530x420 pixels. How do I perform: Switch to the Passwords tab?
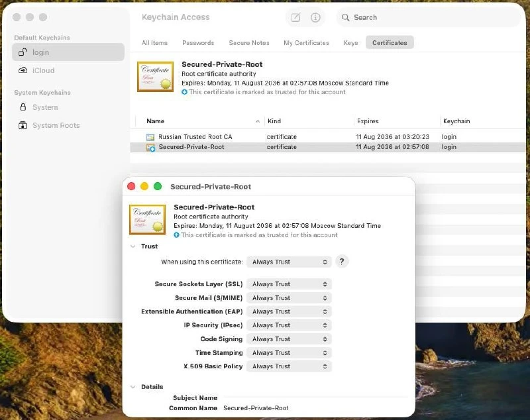click(x=198, y=43)
